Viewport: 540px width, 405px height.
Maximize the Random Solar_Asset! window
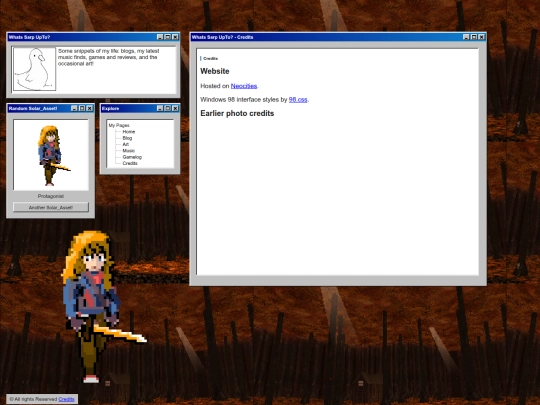[x=82, y=108]
